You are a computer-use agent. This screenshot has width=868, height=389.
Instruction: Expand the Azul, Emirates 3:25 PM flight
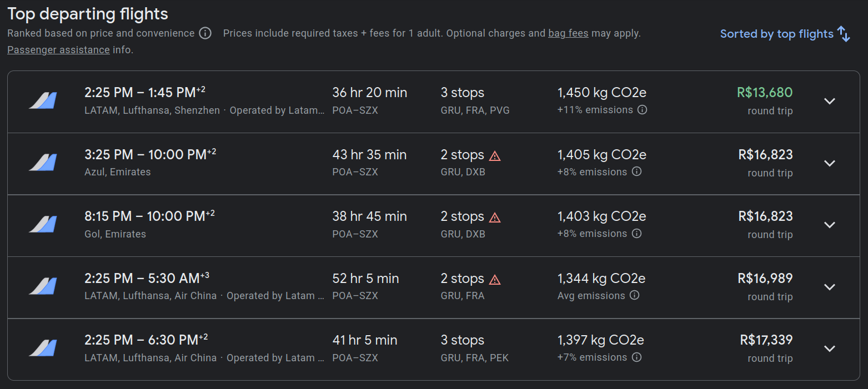[829, 163]
